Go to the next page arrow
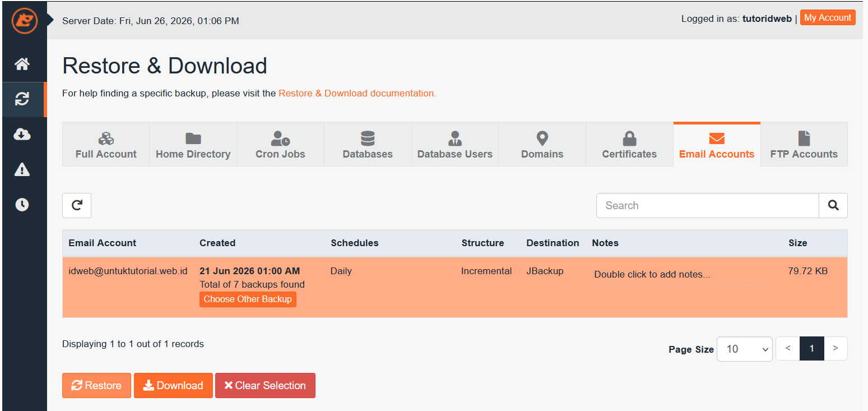The height and width of the screenshot is (411, 868). (x=835, y=348)
